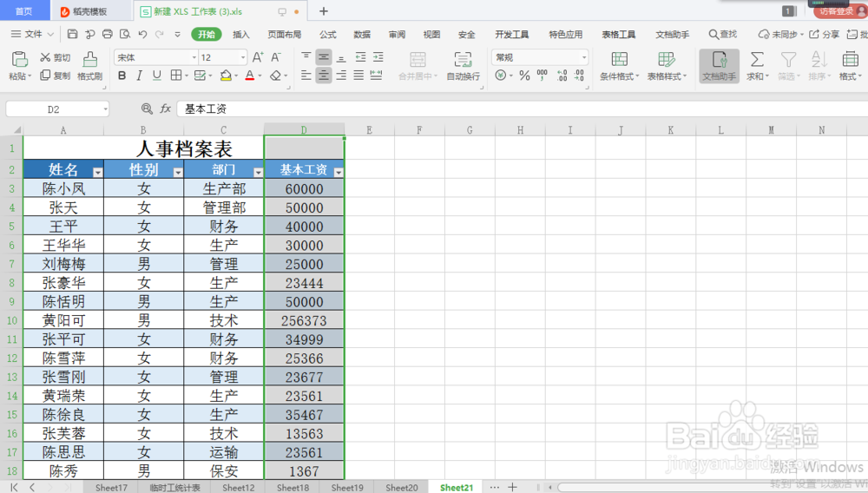Click the Redo arrow icon
Screen dimensions: 868x493
(160, 35)
